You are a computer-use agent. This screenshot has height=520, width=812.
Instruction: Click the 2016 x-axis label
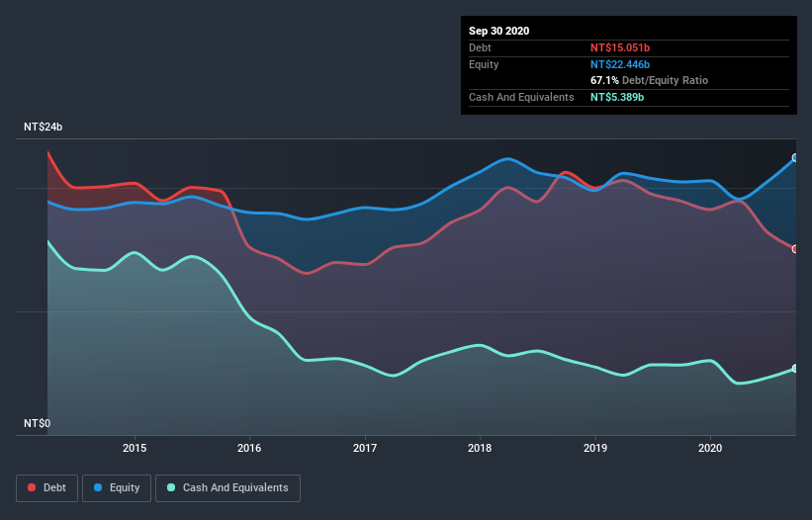coord(249,448)
